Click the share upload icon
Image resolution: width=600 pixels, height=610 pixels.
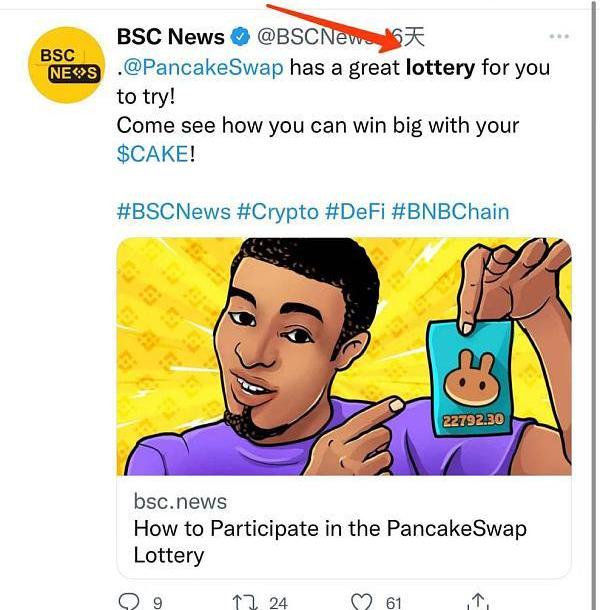pyautogui.click(x=478, y=601)
